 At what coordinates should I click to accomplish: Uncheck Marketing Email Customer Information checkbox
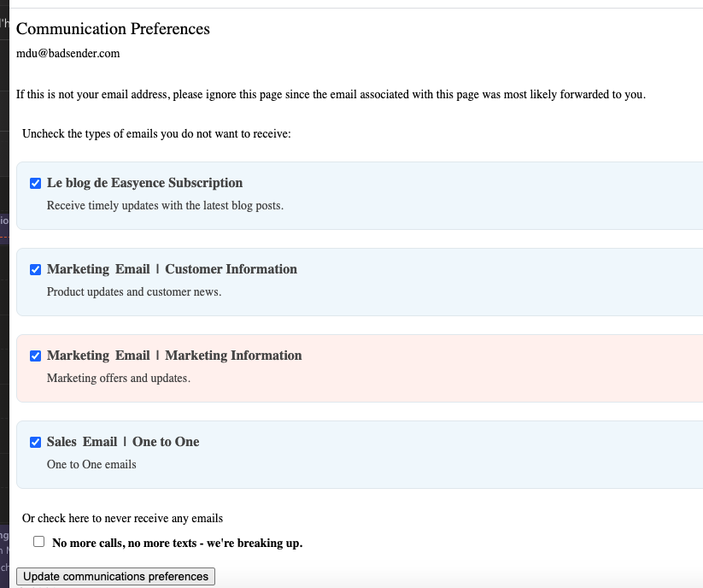pos(36,269)
